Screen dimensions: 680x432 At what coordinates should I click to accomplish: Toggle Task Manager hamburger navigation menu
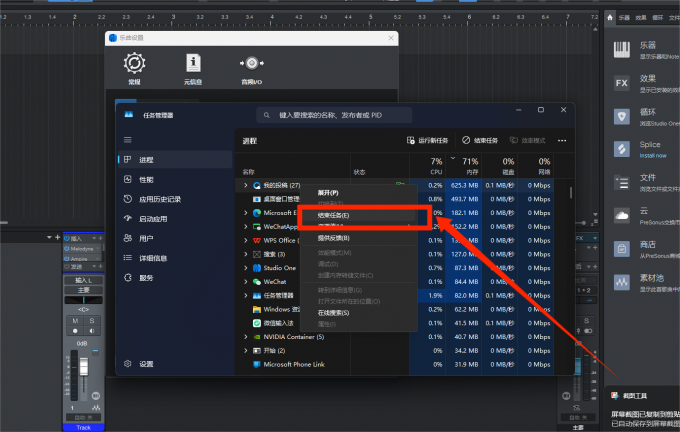[128, 140]
